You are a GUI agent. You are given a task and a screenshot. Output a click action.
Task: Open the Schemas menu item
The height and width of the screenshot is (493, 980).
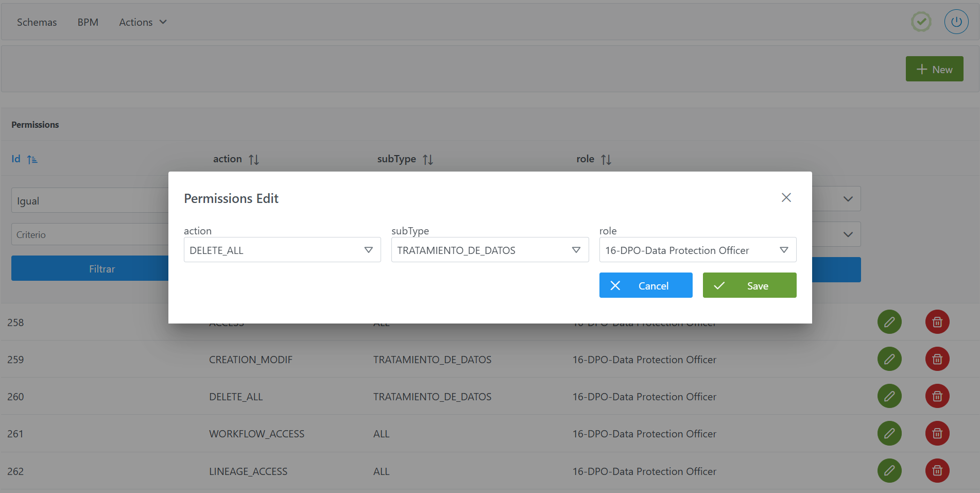(37, 22)
